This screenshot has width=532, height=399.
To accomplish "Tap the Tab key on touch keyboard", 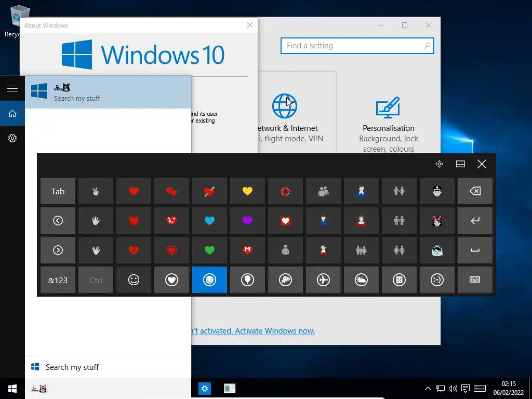I will [58, 191].
